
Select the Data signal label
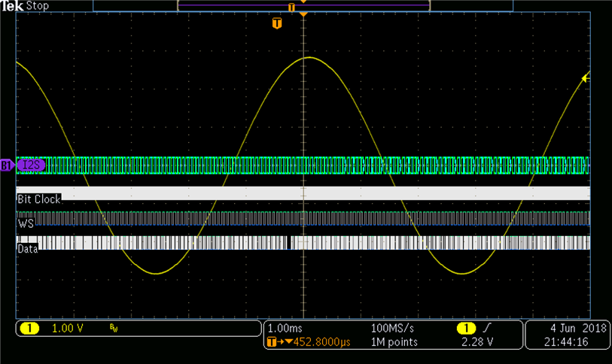(27, 248)
